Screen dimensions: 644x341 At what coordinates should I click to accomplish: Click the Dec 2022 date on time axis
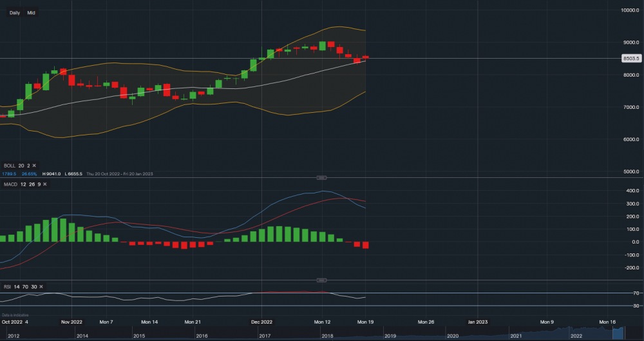pyautogui.click(x=263, y=321)
